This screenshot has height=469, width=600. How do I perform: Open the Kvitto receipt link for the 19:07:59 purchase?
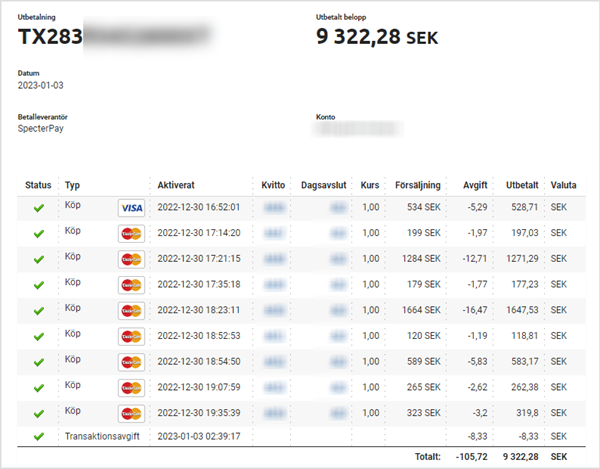pyautogui.click(x=272, y=386)
